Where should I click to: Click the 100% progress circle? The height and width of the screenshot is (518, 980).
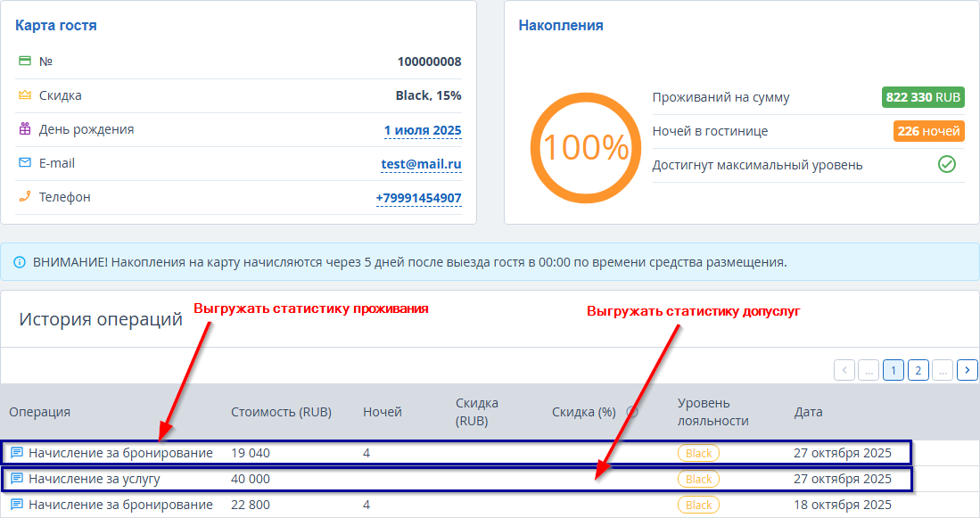click(x=586, y=147)
